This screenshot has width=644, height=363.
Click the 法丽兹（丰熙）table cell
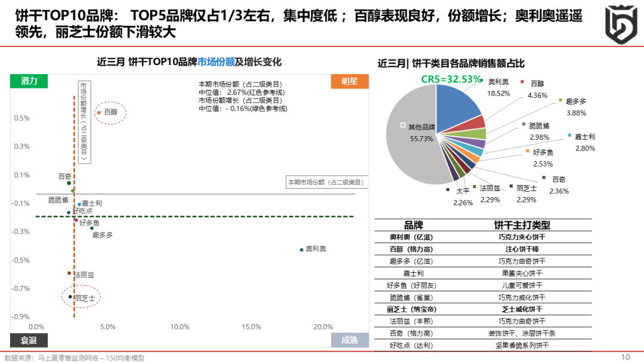411,321
